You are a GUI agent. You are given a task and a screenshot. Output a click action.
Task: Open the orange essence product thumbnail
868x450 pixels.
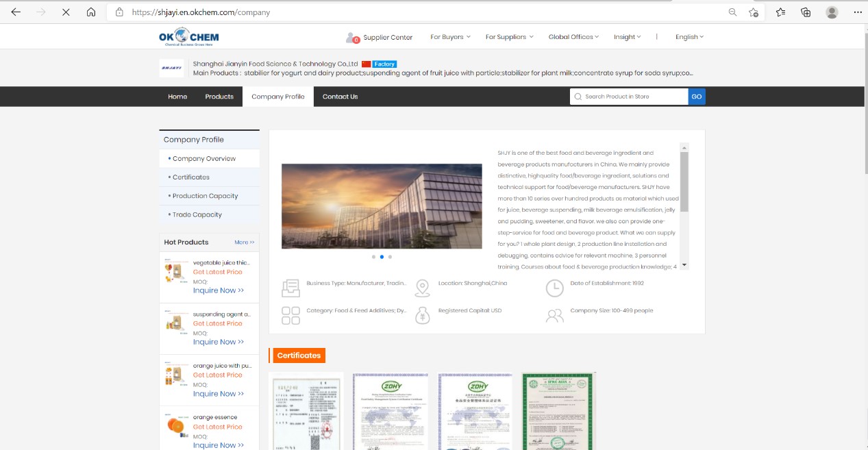click(175, 426)
